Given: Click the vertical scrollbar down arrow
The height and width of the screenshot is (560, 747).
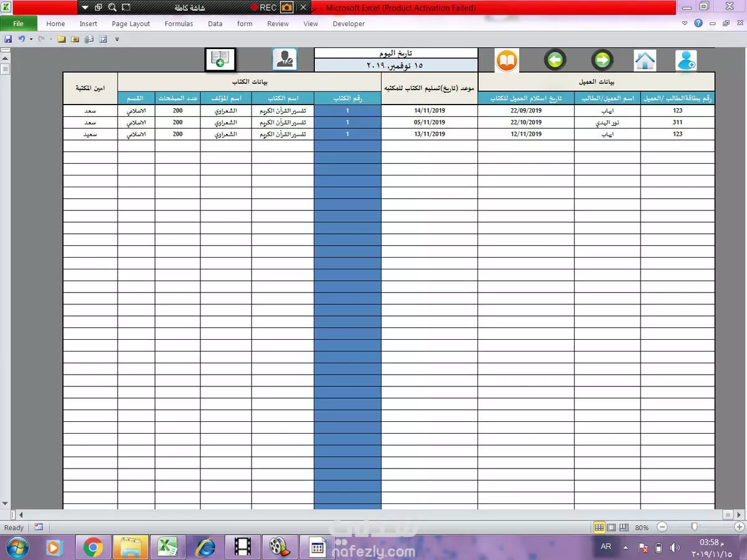Looking at the screenshot, I should [5, 503].
